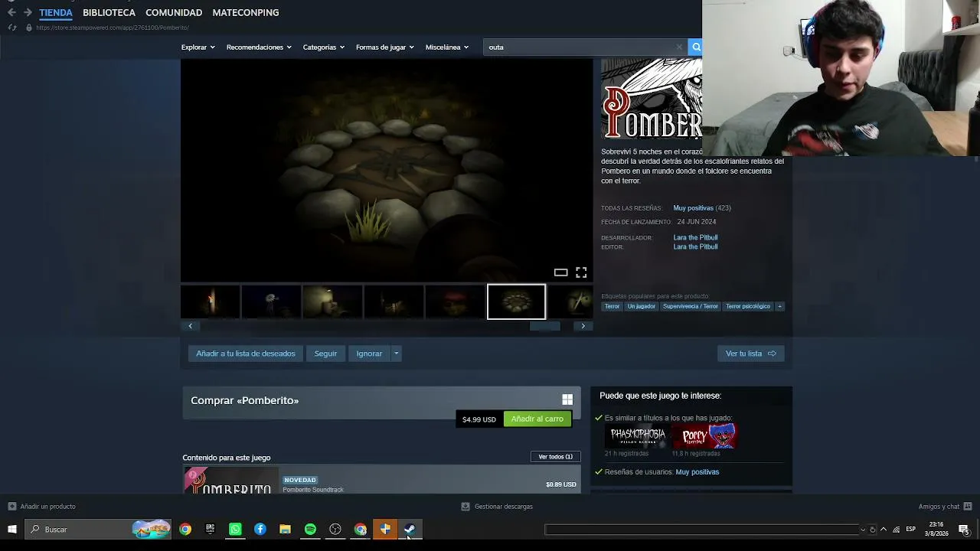Expand the Recomendaciones dropdown menu
This screenshot has height=551, width=980.
pyautogui.click(x=259, y=47)
